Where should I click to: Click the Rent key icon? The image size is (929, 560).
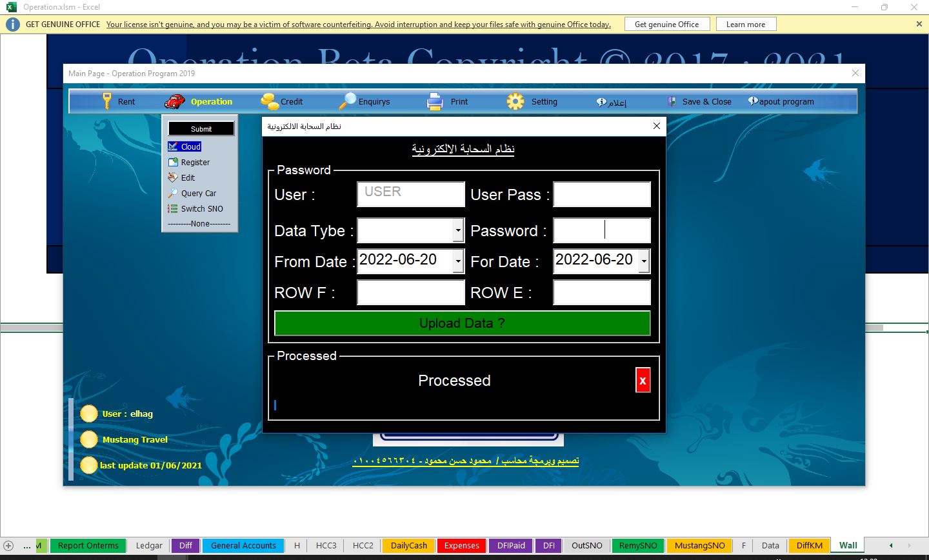pos(107,101)
